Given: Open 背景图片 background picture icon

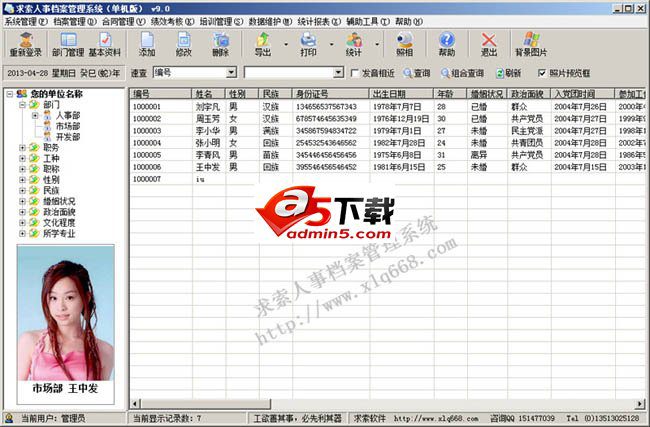Looking at the screenshot, I should click(531, 44).
